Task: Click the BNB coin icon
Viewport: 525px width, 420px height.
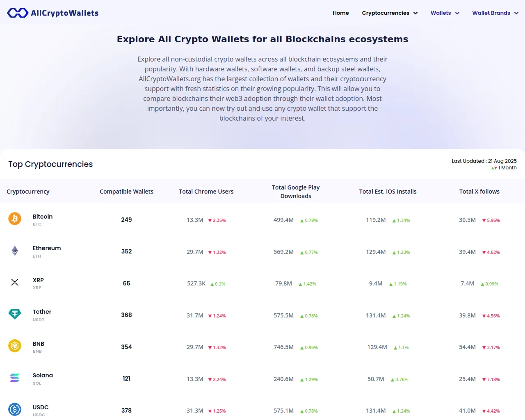Action: pos(15,346)
